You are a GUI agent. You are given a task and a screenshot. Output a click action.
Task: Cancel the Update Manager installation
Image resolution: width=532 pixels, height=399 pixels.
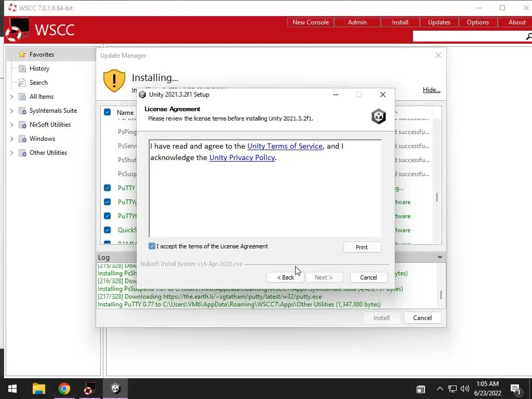coord(422,318)
